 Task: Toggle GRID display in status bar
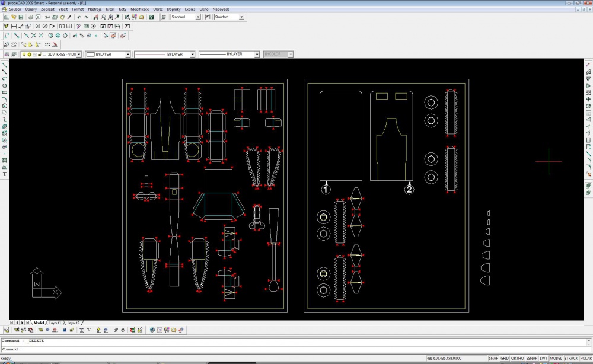click(x=505, y=358)
